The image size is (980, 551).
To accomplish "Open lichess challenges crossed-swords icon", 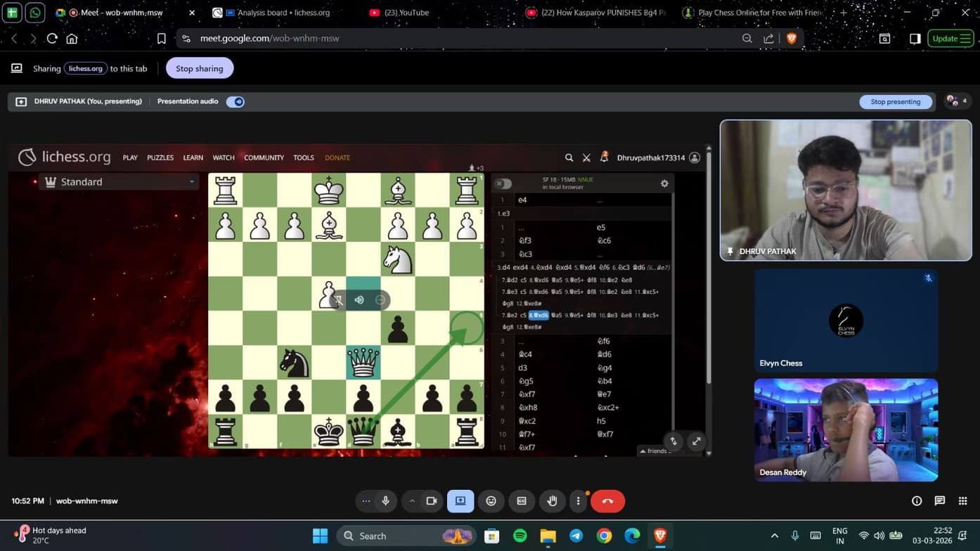I will 586,157.
